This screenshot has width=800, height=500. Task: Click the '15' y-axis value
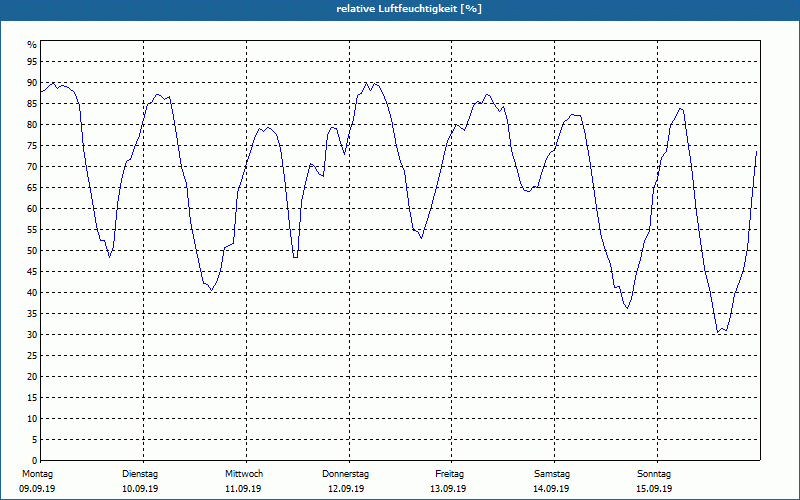(x=32, y=397)
